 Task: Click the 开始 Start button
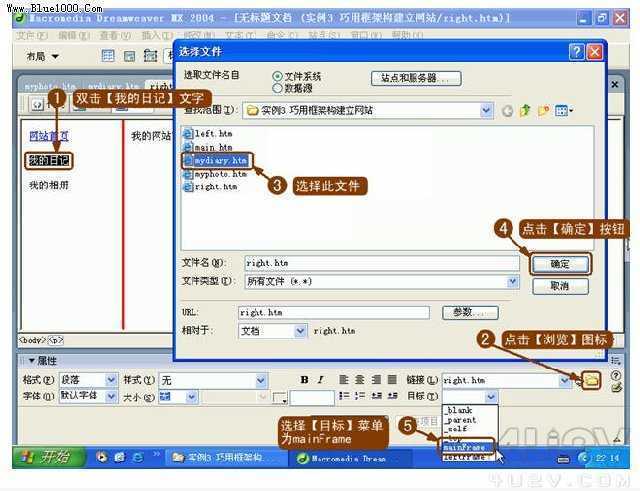pyautogui.click(x=49, y=457)
